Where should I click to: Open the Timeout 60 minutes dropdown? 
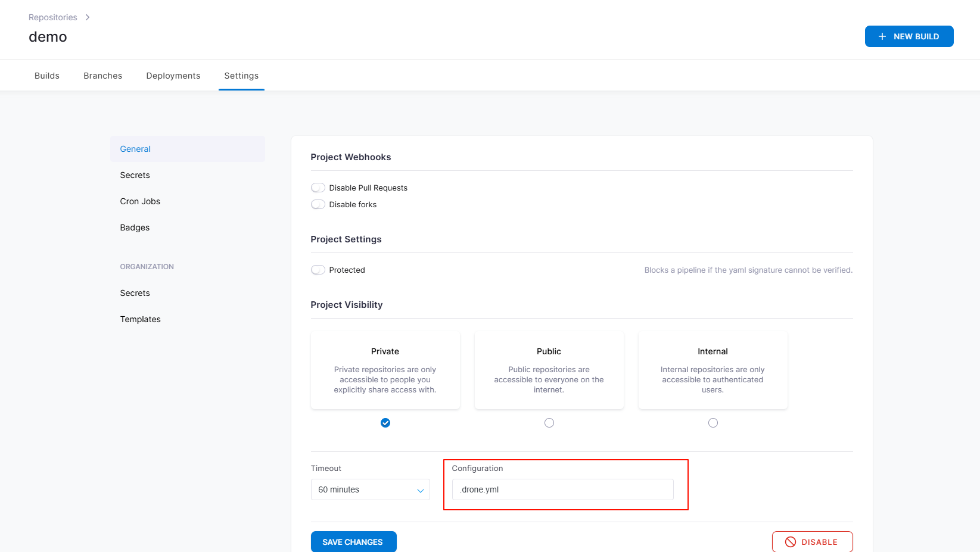tap(371, 489)
